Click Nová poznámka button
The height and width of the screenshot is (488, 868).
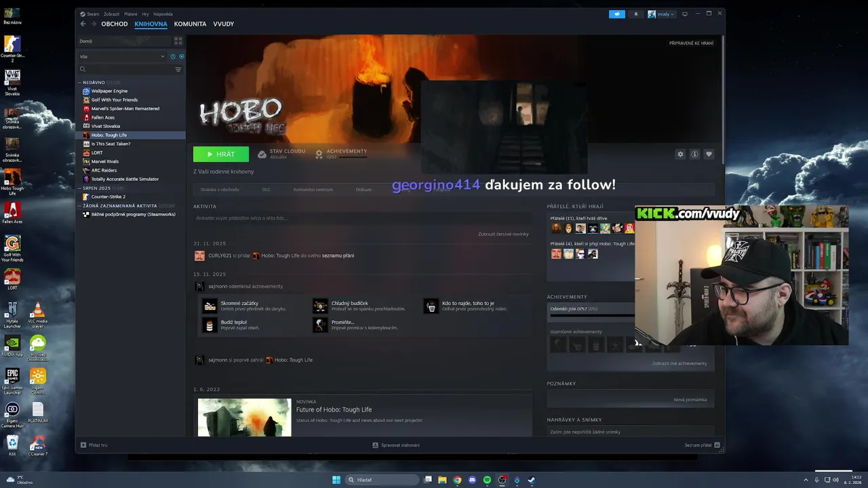click(690, 400)
